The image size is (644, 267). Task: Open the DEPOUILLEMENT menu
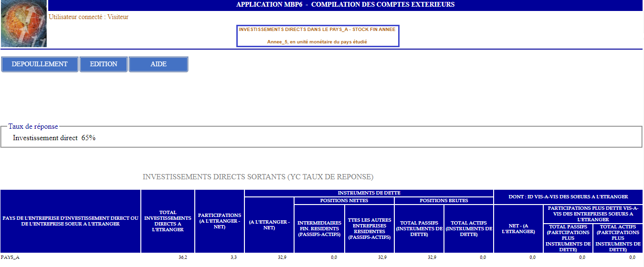point(40,64)
